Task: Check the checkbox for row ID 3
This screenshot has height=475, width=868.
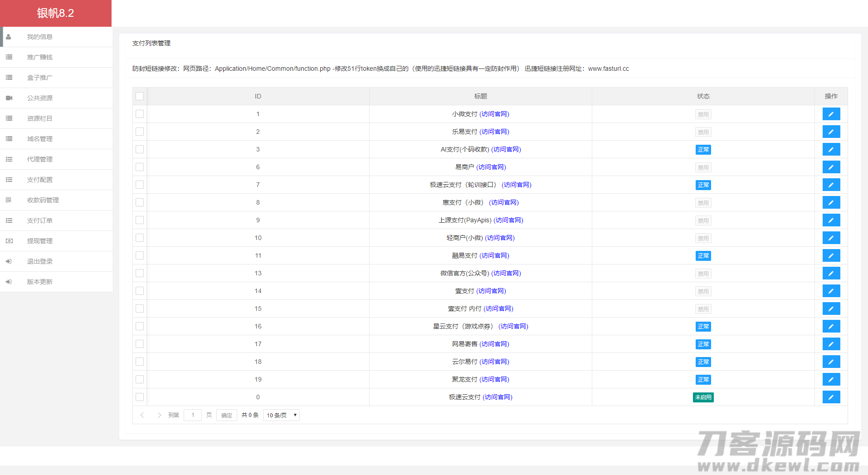Action: [140, 149]
